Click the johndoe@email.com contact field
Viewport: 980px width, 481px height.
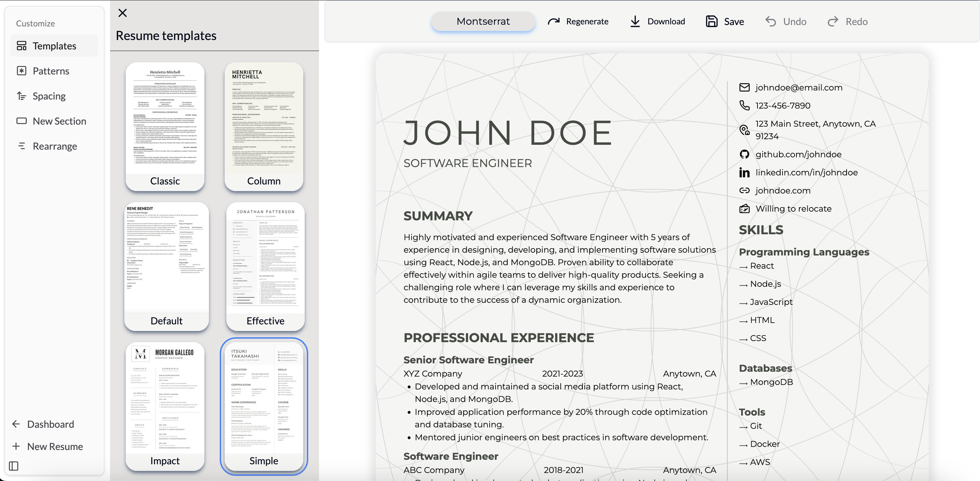pyautogui.click(x=799, y=87)
